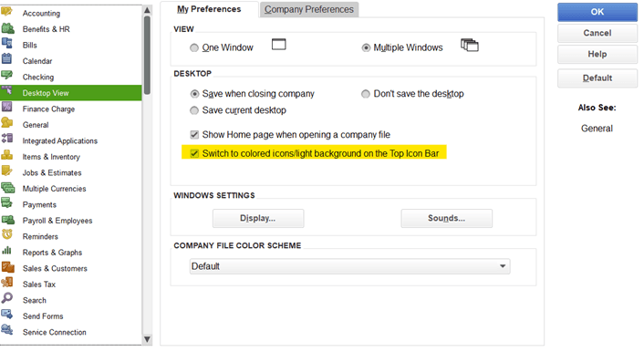Click the Reports & Graphs chart icon
The image size is (644, 352).
7,250
